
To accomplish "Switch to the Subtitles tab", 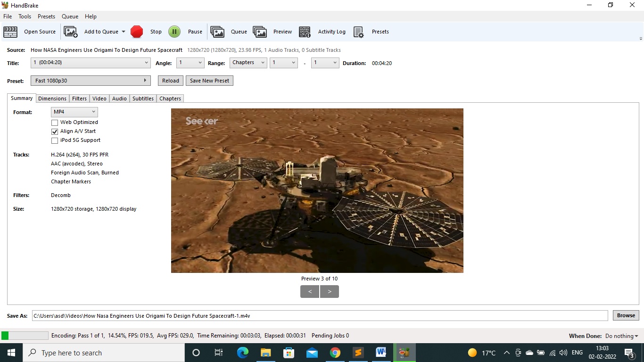I will click(143, 99).
